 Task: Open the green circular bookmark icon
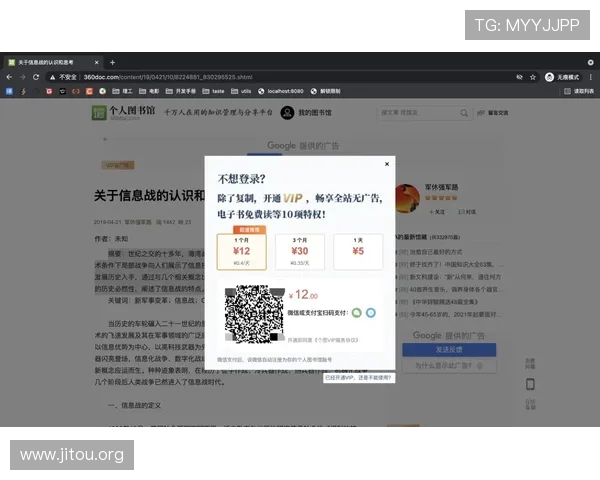(x=103, y=91)
